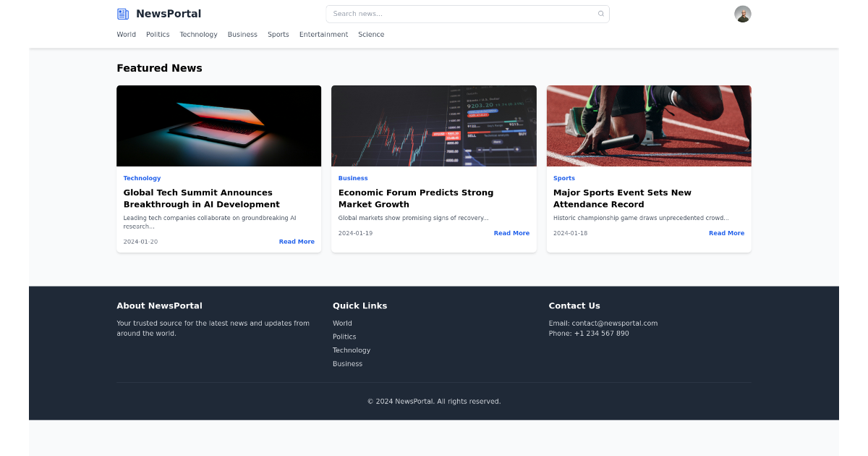
Task: Click the Sports label on the attendance article
Action: (x=564, y=178)
